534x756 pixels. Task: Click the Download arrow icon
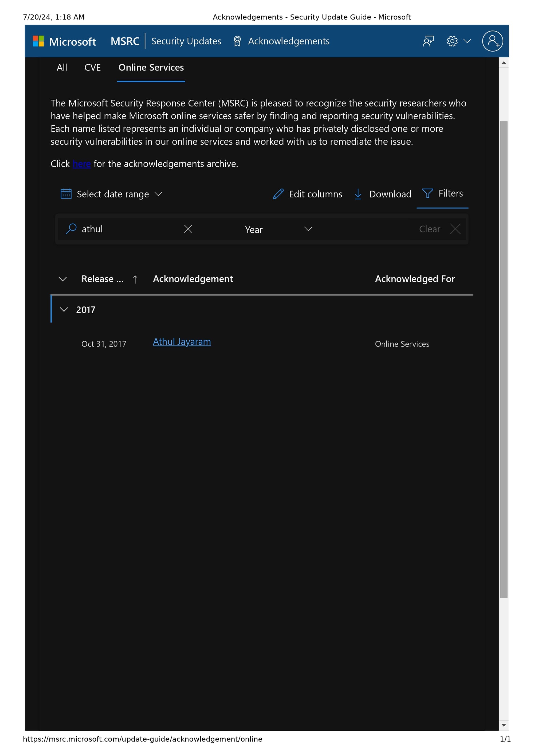click(x=358, y=194)
